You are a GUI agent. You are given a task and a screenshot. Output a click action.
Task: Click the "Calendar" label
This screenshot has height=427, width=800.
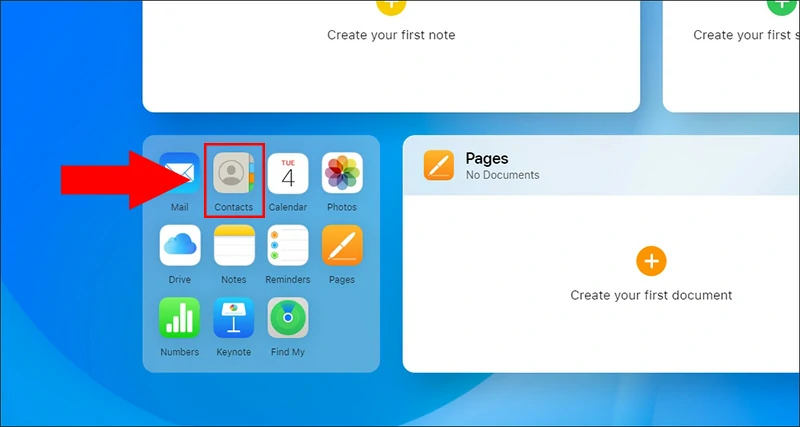288,207
